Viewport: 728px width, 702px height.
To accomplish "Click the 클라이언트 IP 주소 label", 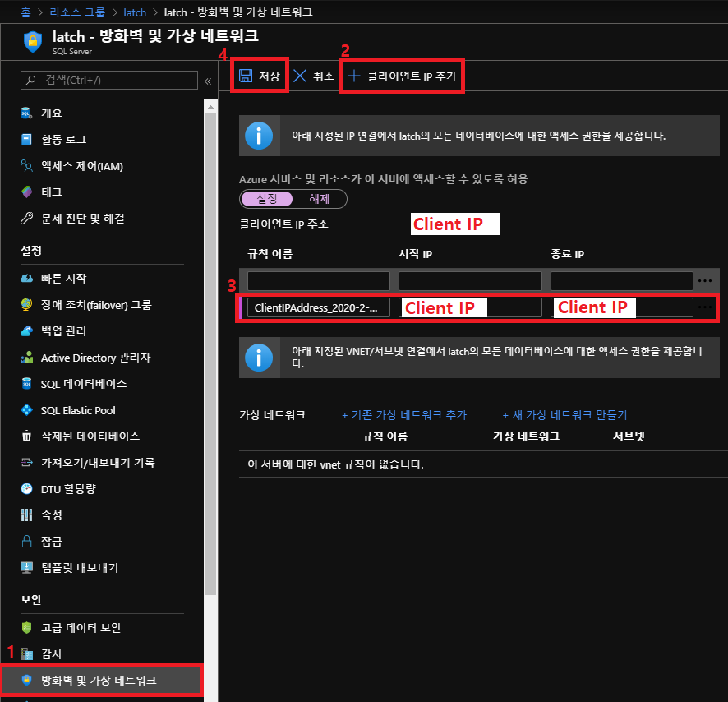I will pos(283,224).
